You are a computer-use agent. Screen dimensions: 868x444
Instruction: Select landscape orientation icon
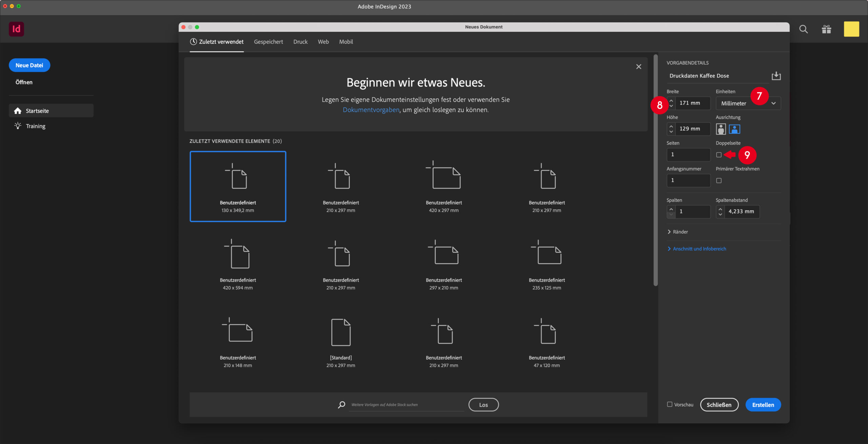tap(734, 129)
